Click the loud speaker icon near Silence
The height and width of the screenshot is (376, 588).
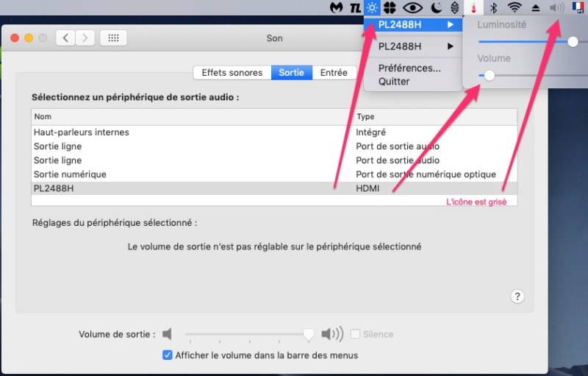coord(332,333)
